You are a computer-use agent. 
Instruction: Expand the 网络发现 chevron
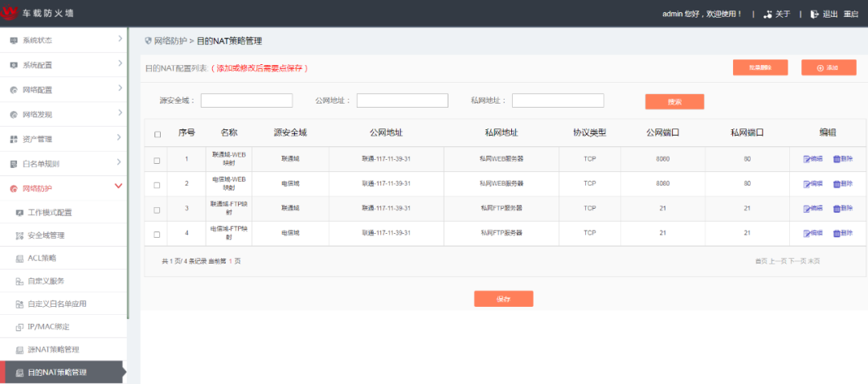coord(120,113)
